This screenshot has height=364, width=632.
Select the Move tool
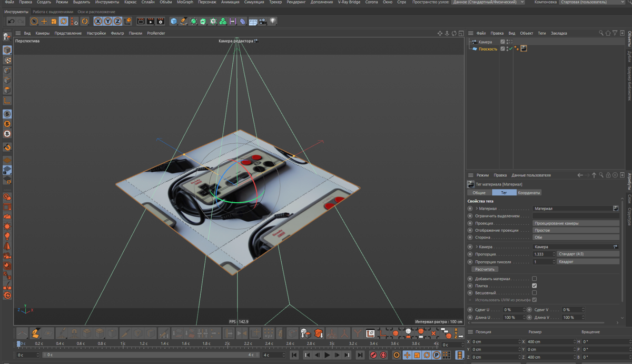point(44,22)
